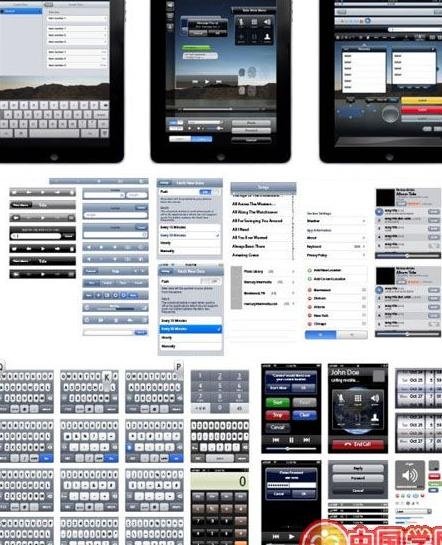Pause playback with the pause icon below Cancel
This screenshot has width=442, height=545.
(x=291, y=440)
